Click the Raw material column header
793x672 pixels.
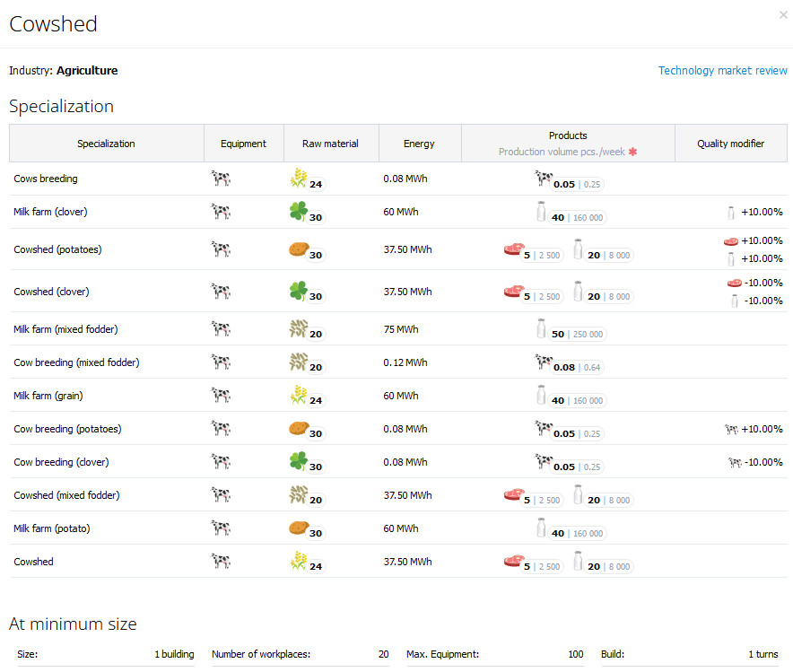point(330,144)
